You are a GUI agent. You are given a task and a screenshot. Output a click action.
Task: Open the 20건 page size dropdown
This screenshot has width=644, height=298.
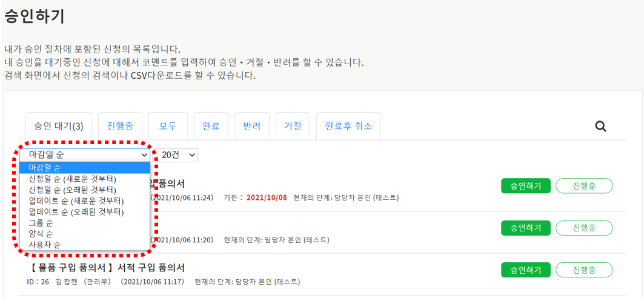[179, 155]
